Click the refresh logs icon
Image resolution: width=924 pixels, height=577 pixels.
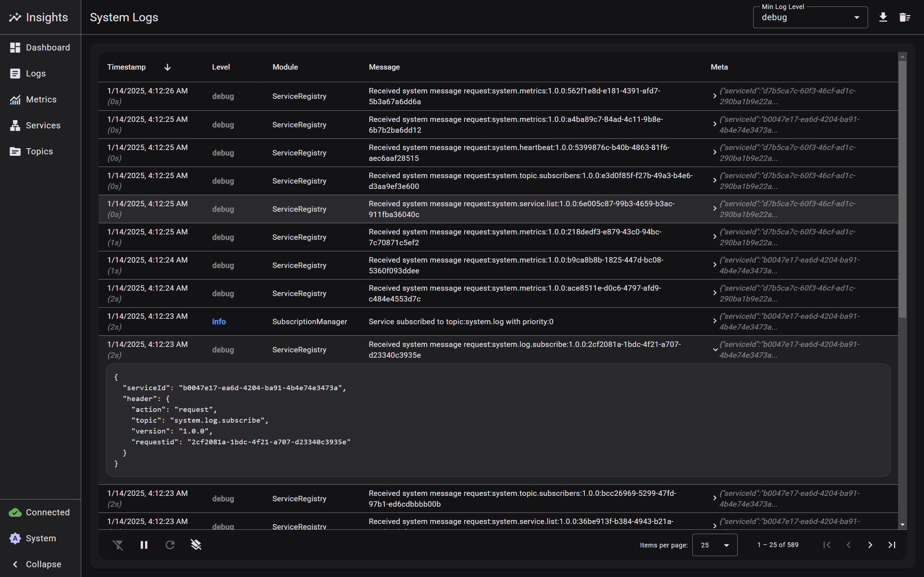[x=170, y=545]
